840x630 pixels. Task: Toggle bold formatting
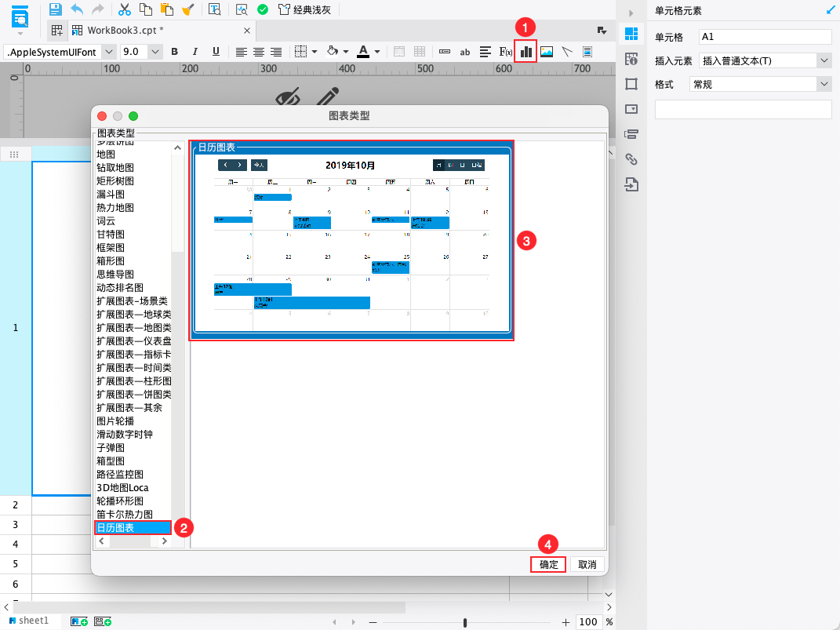tap(174, 52)
